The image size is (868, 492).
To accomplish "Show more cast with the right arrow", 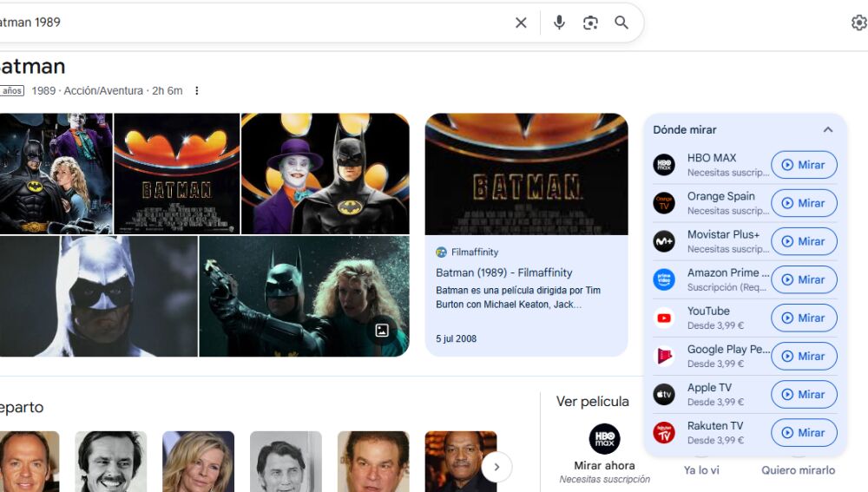I will point(496,467).
